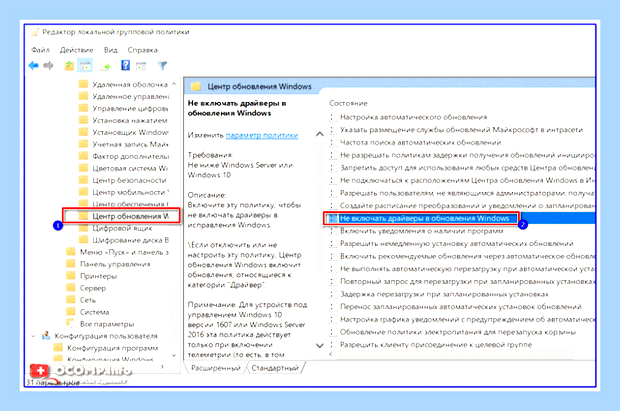Click the description pane scroll-up arrow
620x411 pixels.
(319, 134)
